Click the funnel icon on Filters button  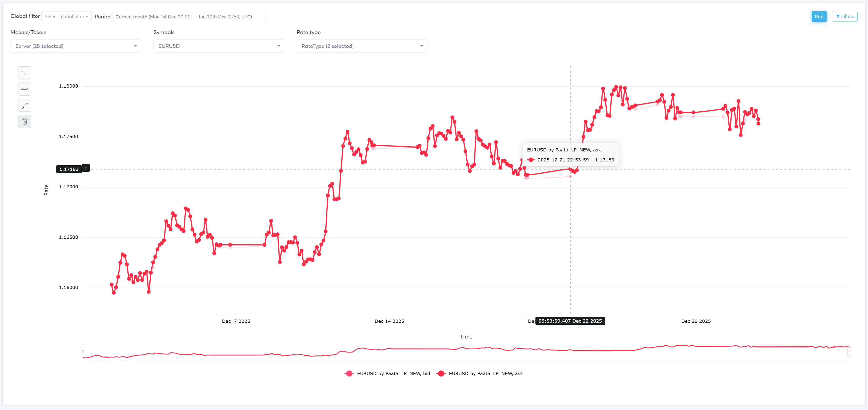(x=838, y=16)
